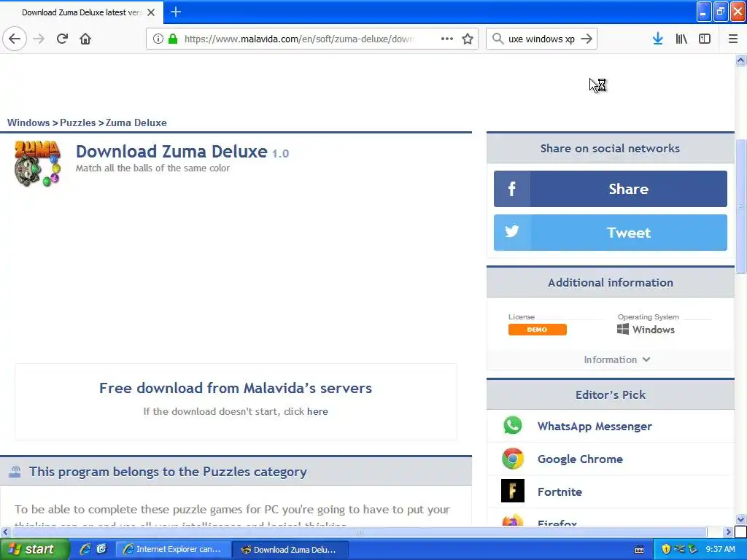Switch to Download Zuma Deluxe taskbar window
The image size is (747, 560).
(290, 549)
